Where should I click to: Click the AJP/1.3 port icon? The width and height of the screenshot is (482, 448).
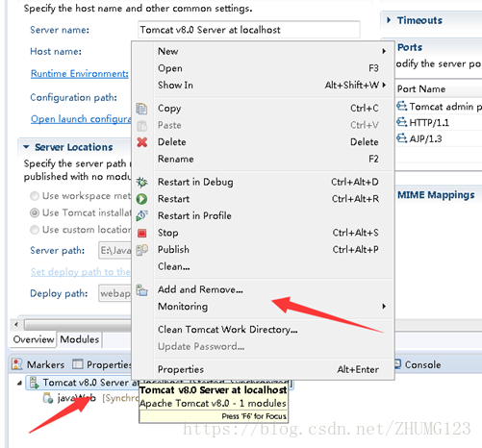tap(402, 138)
